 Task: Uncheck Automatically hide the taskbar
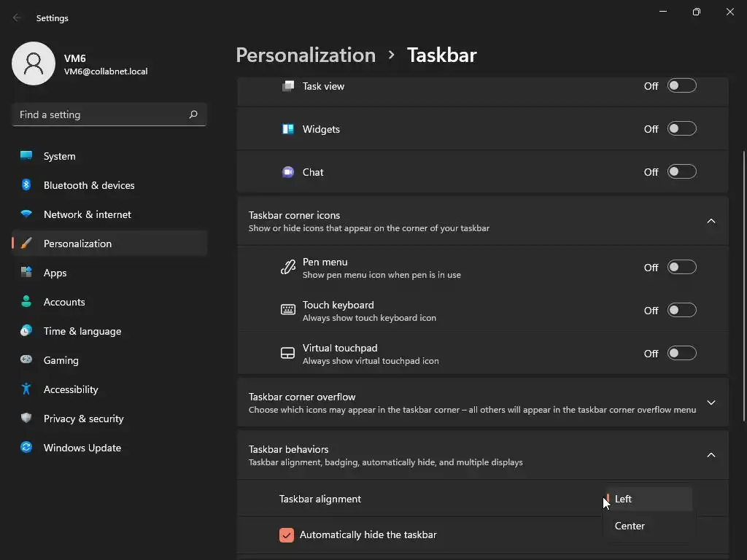[x=287, y=534]
